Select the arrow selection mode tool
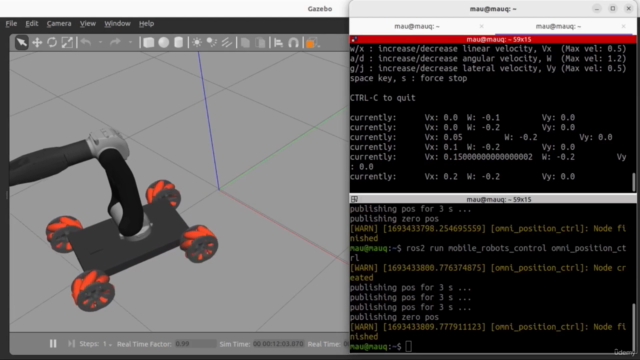 pyautogui.click(x=21, y=42)
